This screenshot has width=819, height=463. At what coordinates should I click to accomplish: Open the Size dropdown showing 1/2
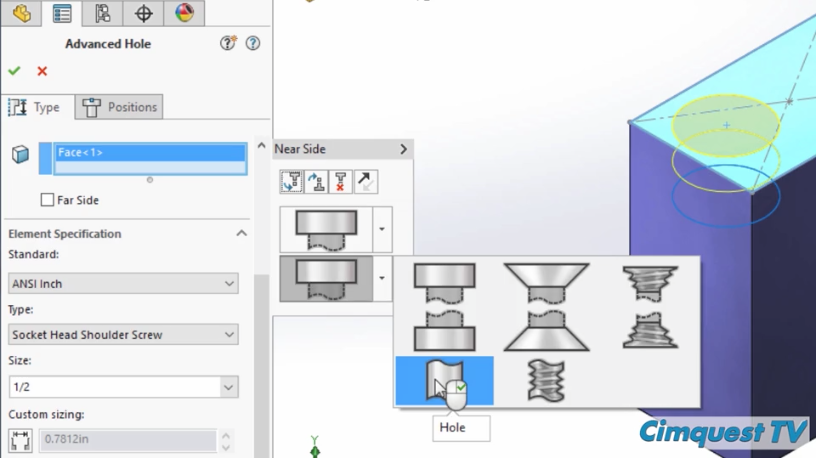[x=123, y=387]
